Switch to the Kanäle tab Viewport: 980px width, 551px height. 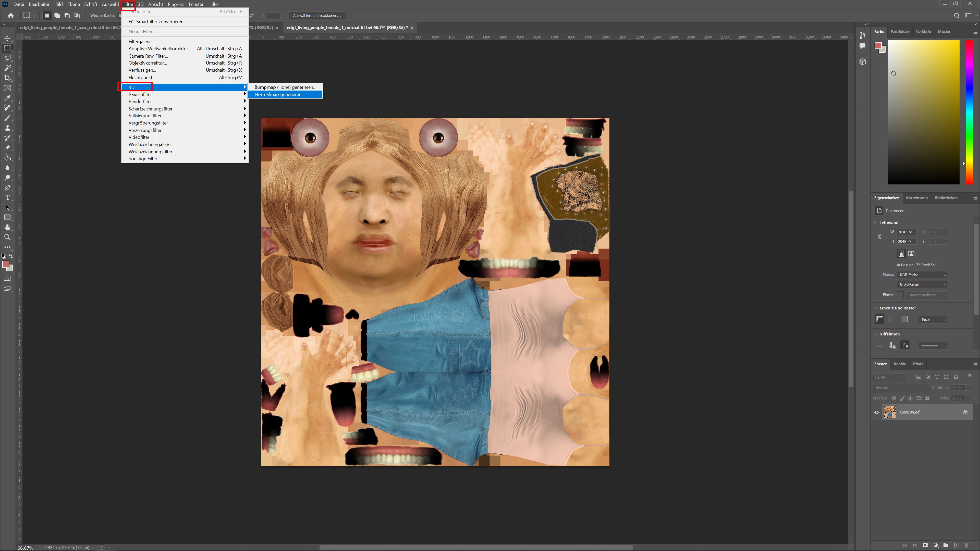tap(899, 364)
